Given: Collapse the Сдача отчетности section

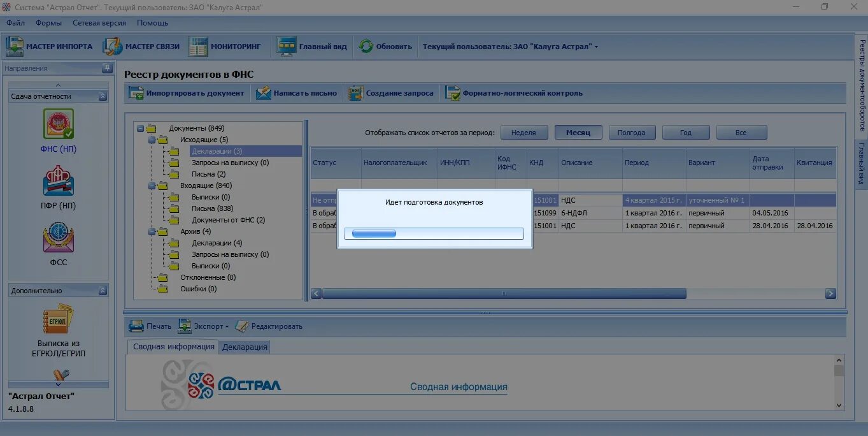Looking at the screenshot, I should [x=103, y=96].
